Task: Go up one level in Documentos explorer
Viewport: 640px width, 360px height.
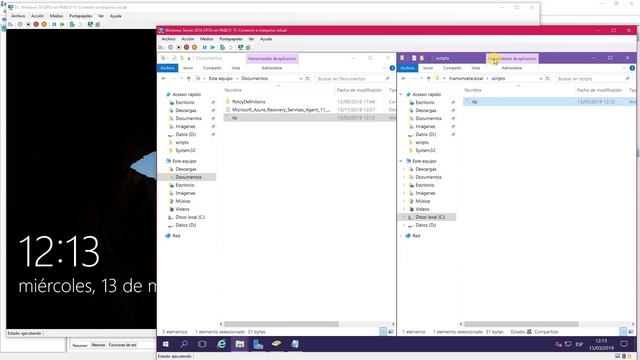Action: point(189,78)
